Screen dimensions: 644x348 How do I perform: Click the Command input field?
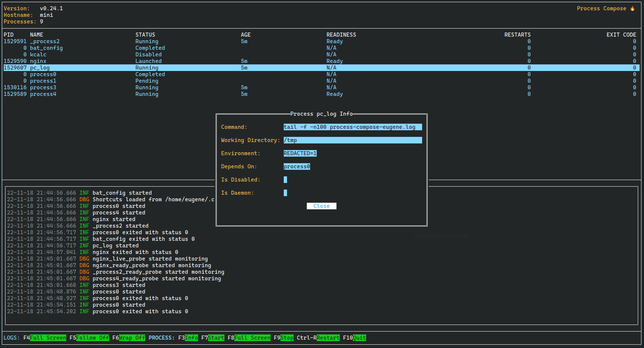(353, 127)
